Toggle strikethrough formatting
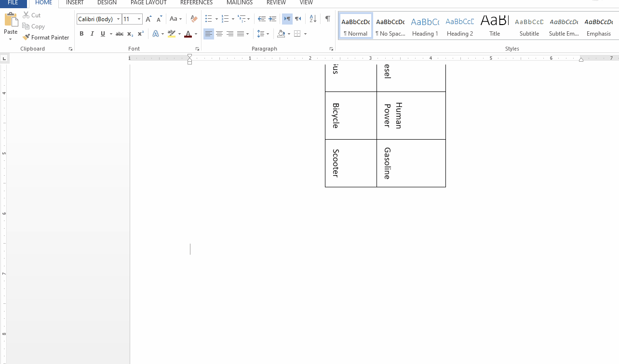Image resolution: width=619 pixels, height=364 pixels. pos(119,34)
